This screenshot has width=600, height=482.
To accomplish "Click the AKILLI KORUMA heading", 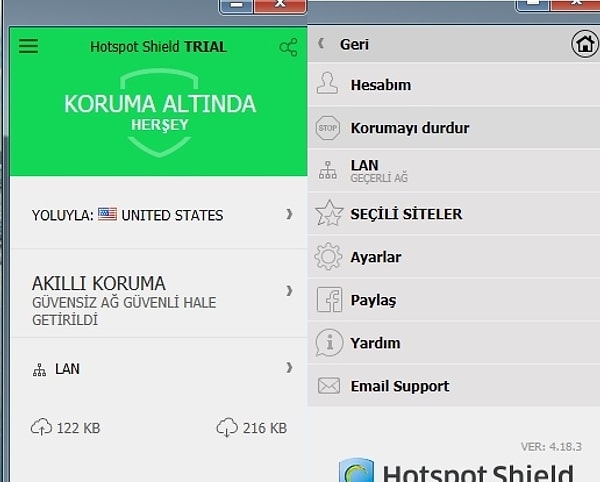I will (x=99, y=283).
